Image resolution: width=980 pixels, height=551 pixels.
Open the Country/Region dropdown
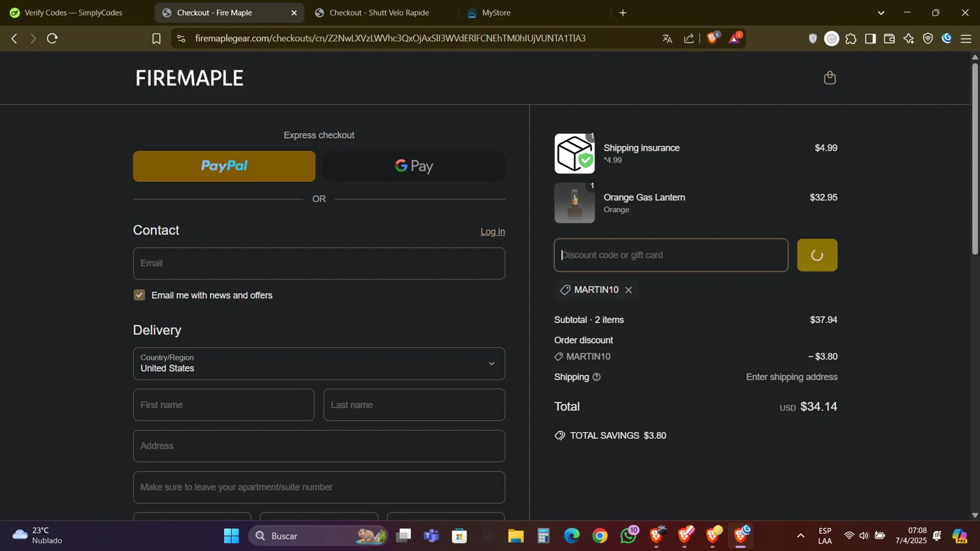319,364
